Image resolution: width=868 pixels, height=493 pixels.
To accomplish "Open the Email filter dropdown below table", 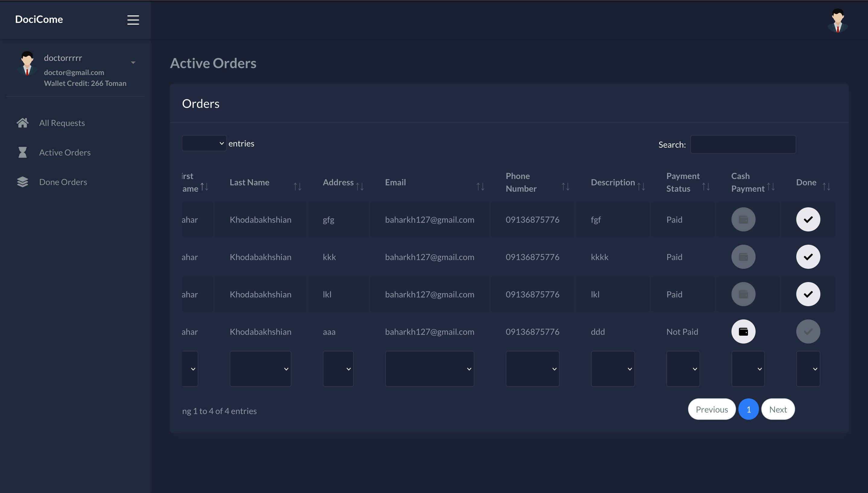I will (429, 369).
